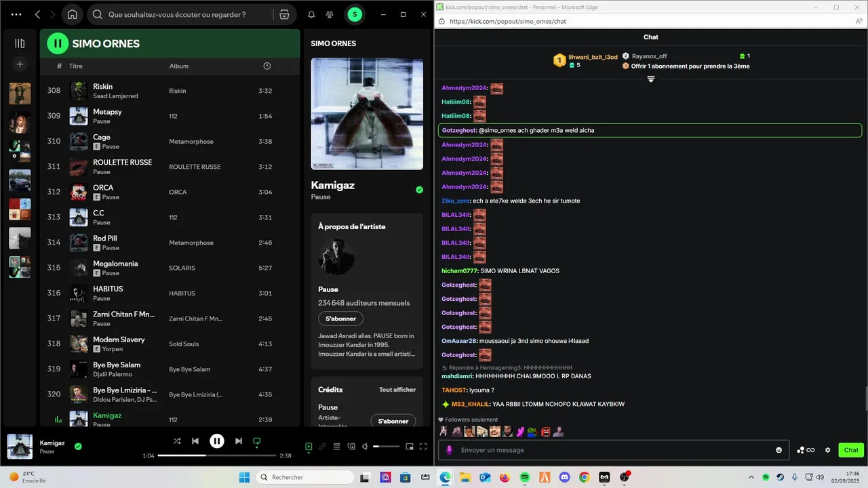Expand Your Library sidebar icon
Viewport: 868px width, 488px height.
(20, 43)
